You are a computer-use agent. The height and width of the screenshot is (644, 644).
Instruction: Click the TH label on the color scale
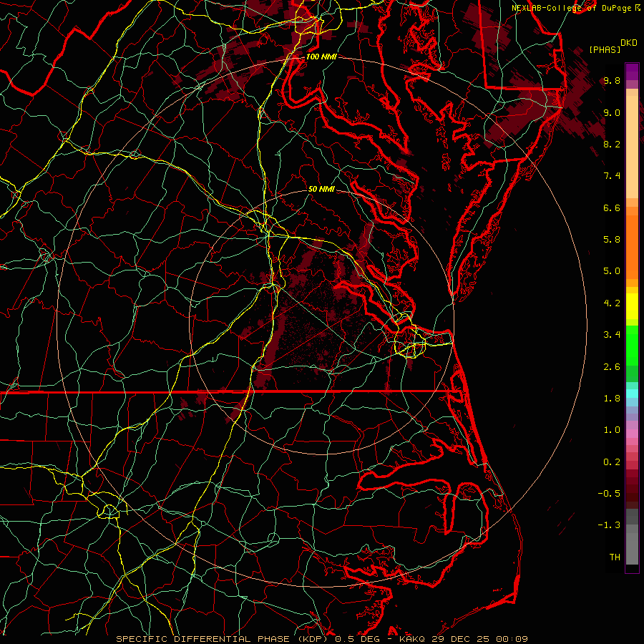tap(615, 557)
